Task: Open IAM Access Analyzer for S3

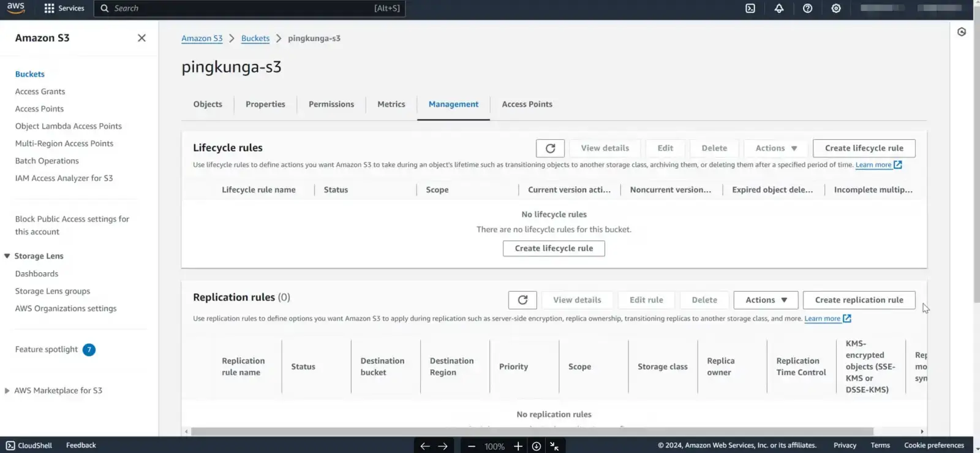Action: click(x=64, y=178)
